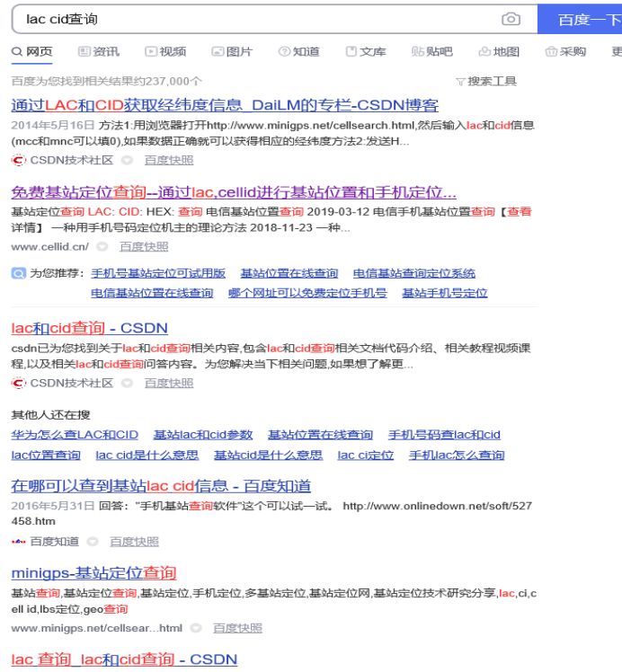Open result '通过LAC和CID获取经纬度信息'
Image resolution: width=622 pixels, height=672 pixels.
pos(225,105)
